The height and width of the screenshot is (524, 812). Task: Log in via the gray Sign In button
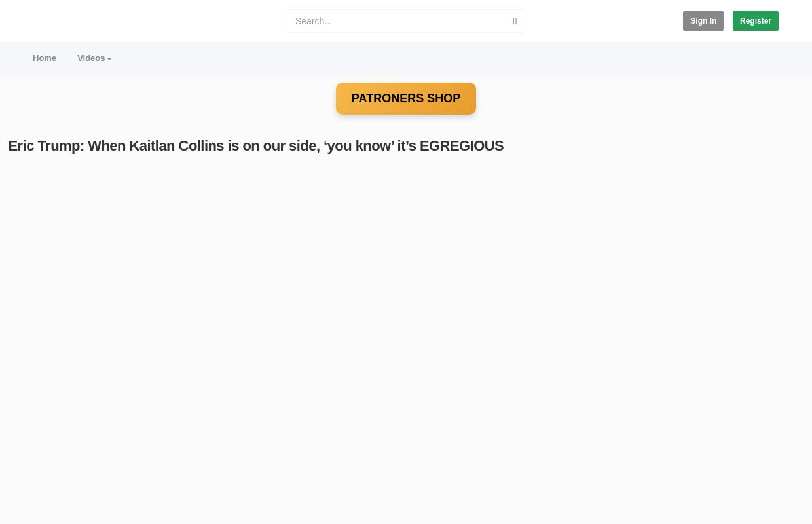tap(703, 21)
